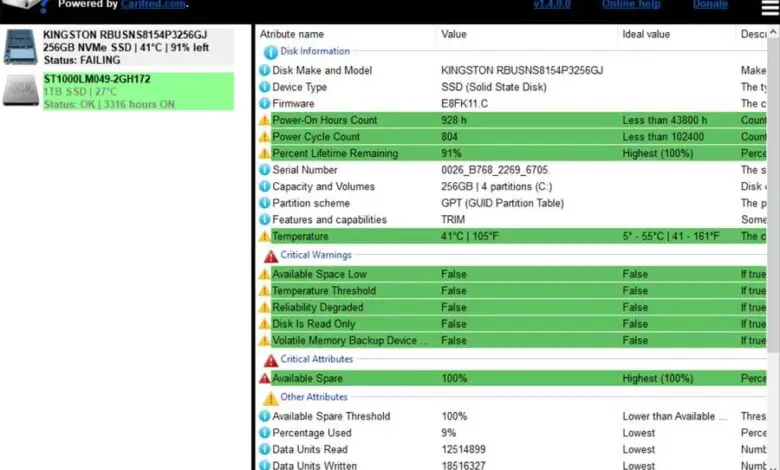The image size is (780, 470).
Task: Click the Donate link
Action: (x=710, y=4)
